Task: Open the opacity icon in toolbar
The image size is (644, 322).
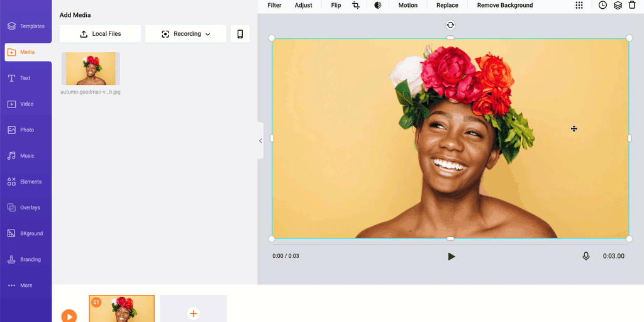Action: pos(378,5)
